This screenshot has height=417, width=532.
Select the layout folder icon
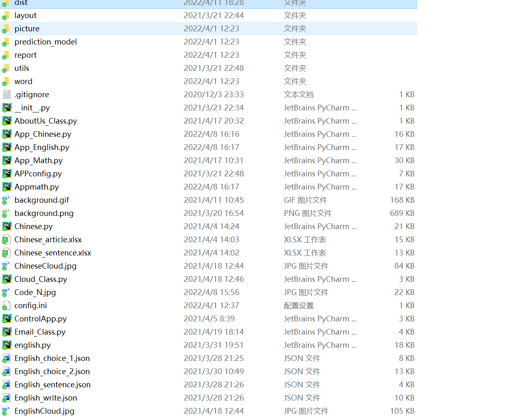(6, 16)
